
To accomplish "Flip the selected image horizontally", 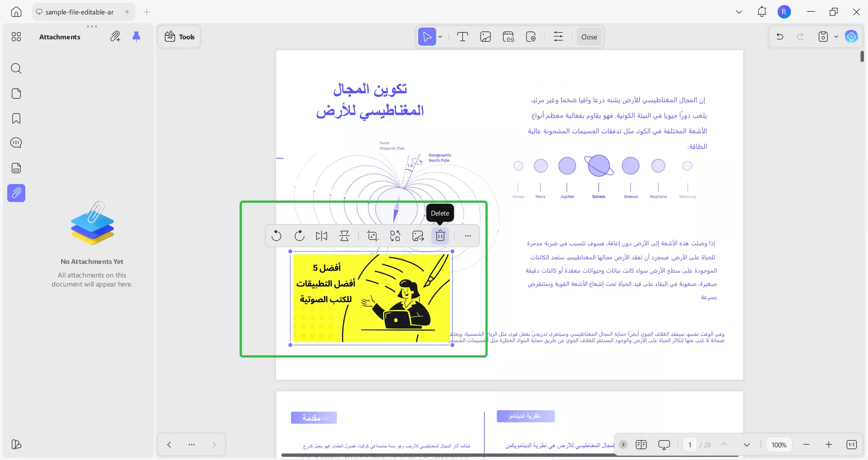I will click(x=321, y=235).
